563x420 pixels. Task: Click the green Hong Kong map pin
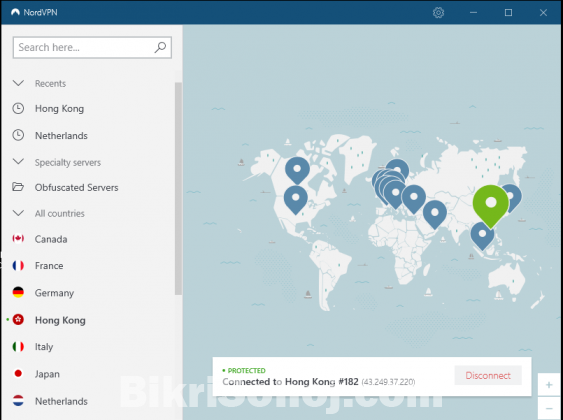coord(490,206)
